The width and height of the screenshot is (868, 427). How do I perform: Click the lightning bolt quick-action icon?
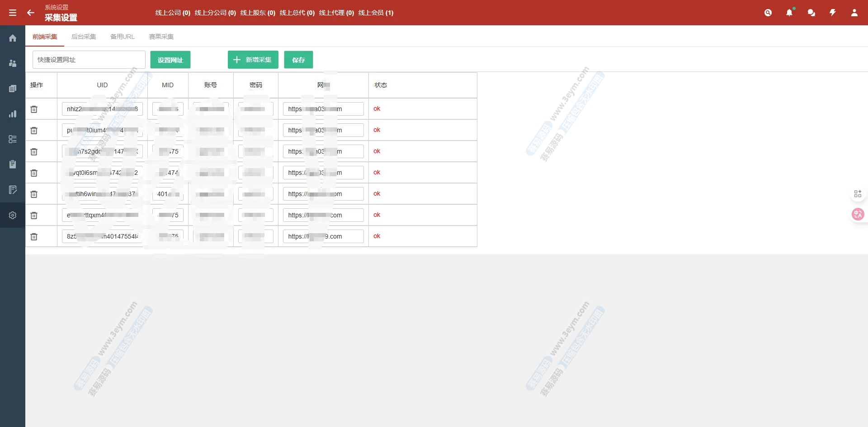[x=832, y=13]
